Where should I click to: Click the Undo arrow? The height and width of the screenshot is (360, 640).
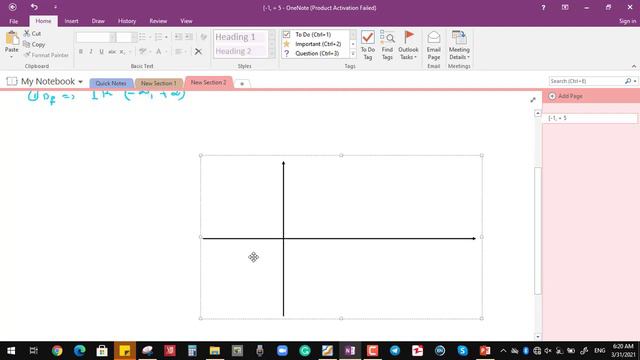coord(34,7)
